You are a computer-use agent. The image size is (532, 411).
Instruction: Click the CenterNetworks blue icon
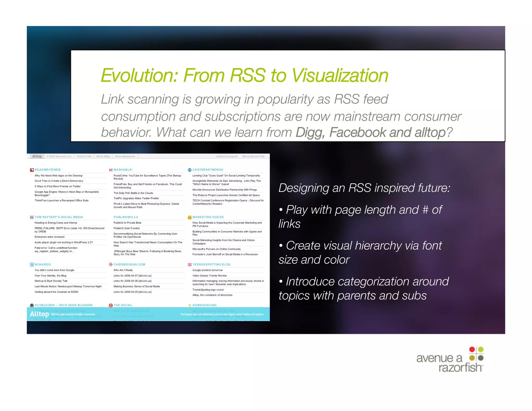pyautogui.click(x=190, y=170)
